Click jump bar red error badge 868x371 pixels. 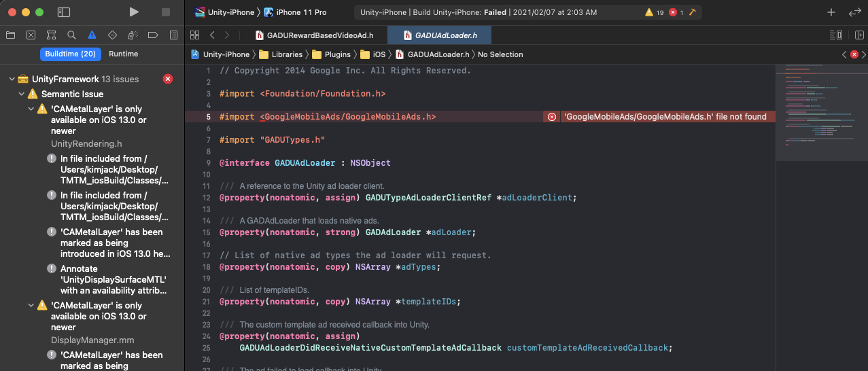click(854, 54)
